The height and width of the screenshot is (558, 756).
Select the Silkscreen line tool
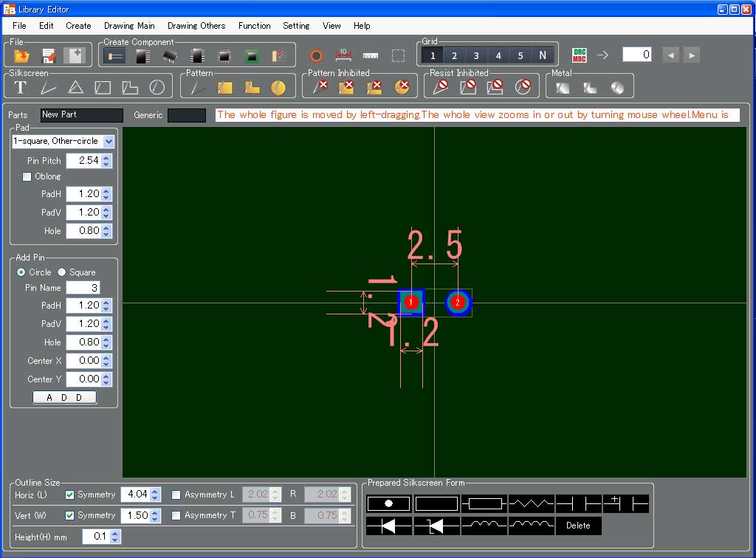tap(48, 87)
